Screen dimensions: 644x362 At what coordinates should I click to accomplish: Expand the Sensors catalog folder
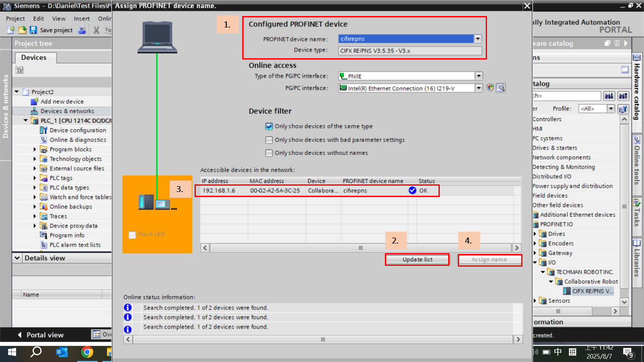pyautogui.click(x=535, y=301)
